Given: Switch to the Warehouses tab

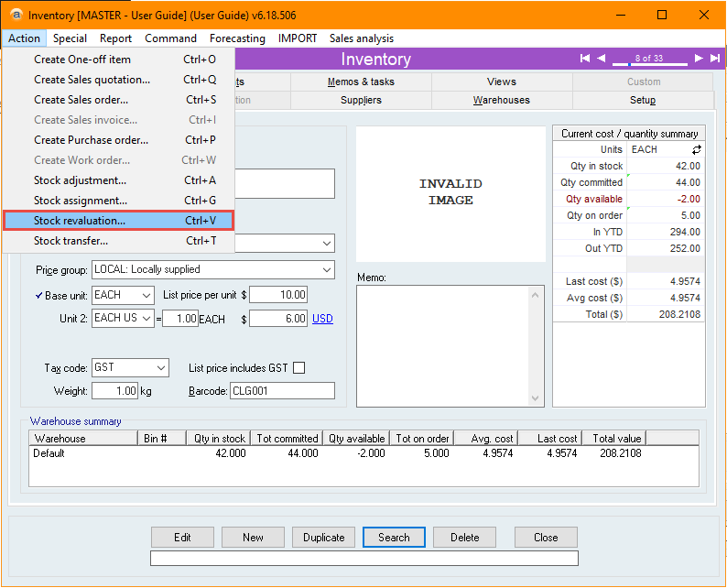Looking at the screenshot, I should click(502, 100).
